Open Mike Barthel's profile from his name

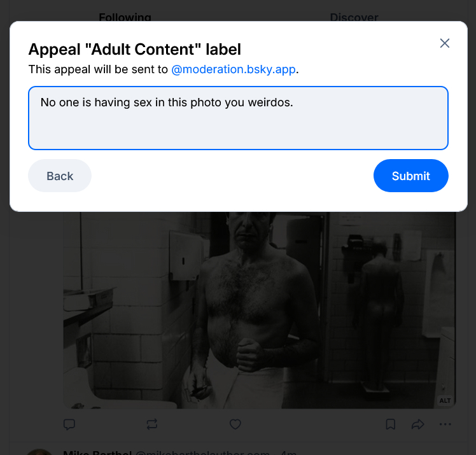[x=97, y=452]
